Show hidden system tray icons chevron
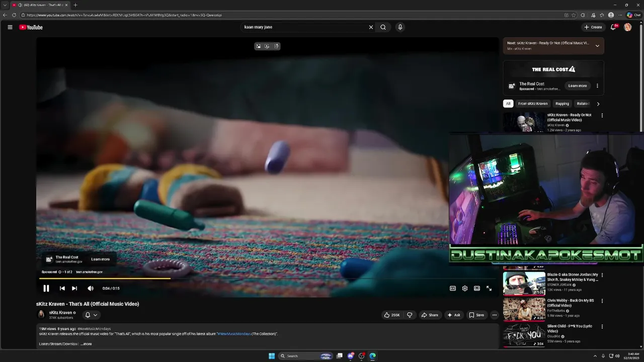The width and height of the screenshot is (644, 362). click(x=595, y=356)
